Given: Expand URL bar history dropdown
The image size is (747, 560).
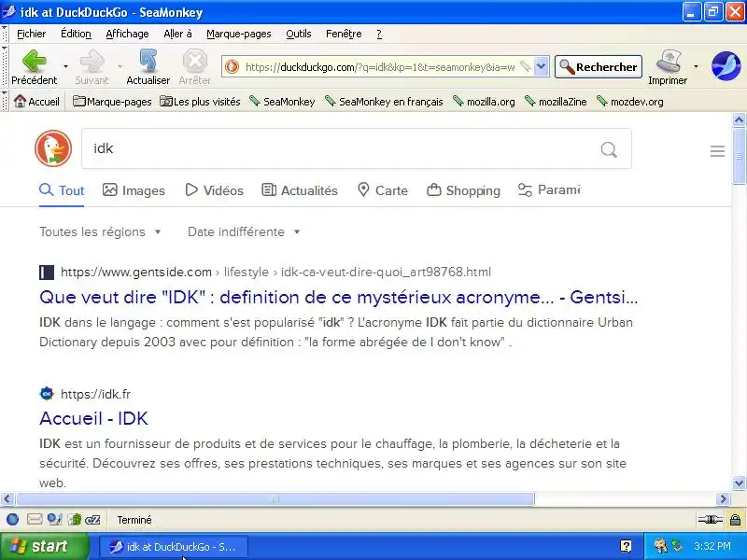Looking at the screenshot, I should coord(542,66).
